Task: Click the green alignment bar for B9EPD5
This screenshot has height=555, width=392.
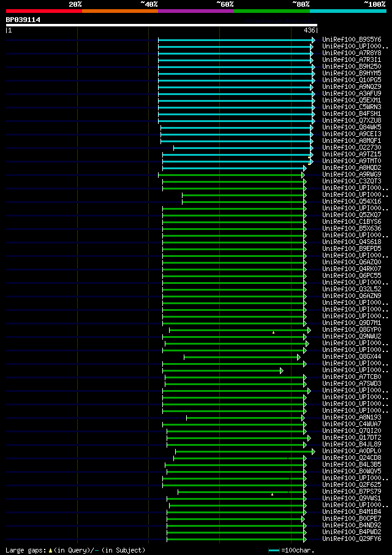Action: point(233,249)
